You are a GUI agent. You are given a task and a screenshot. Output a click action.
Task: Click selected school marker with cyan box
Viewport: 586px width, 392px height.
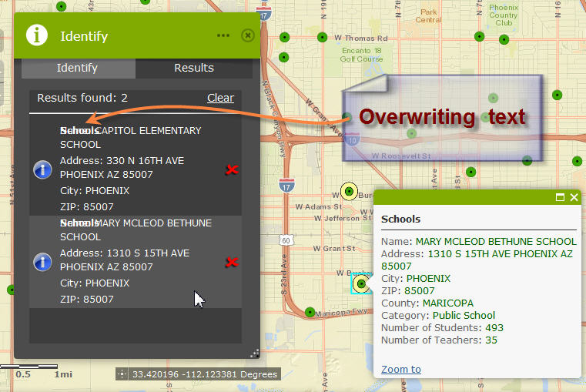point(361,283)
